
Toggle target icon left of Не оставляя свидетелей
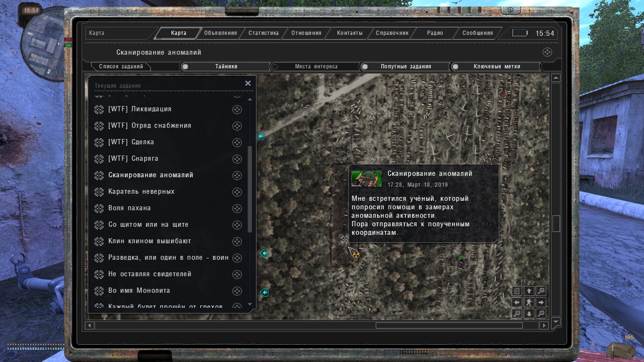point(99,274)
